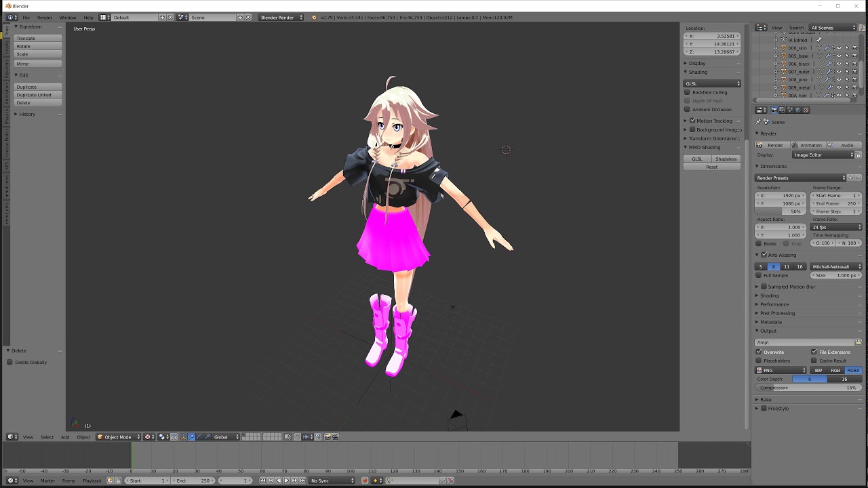Image resolution: width=868 pixels, height=488 pixels.
Task: Expand the History panel
Action: [x=27, y=114]
